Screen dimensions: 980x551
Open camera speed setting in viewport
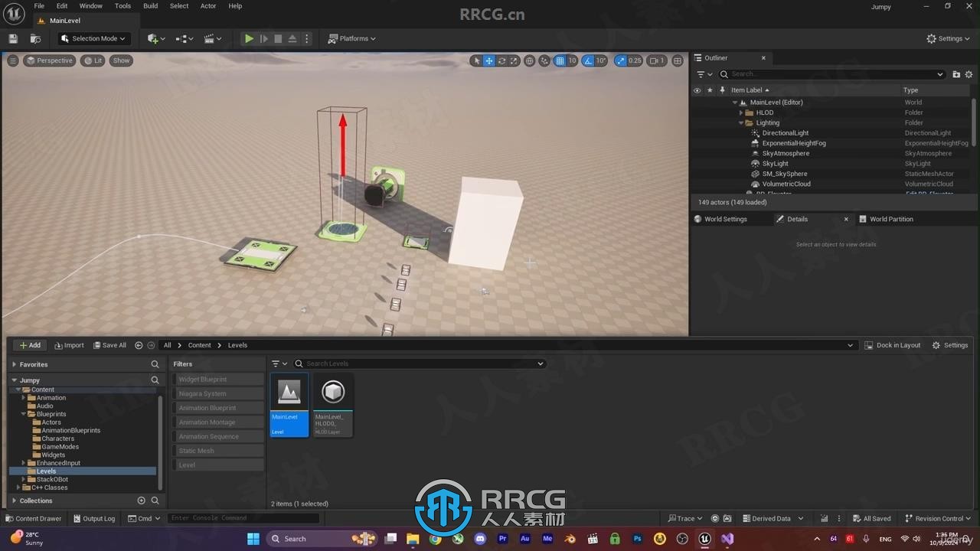657,60
